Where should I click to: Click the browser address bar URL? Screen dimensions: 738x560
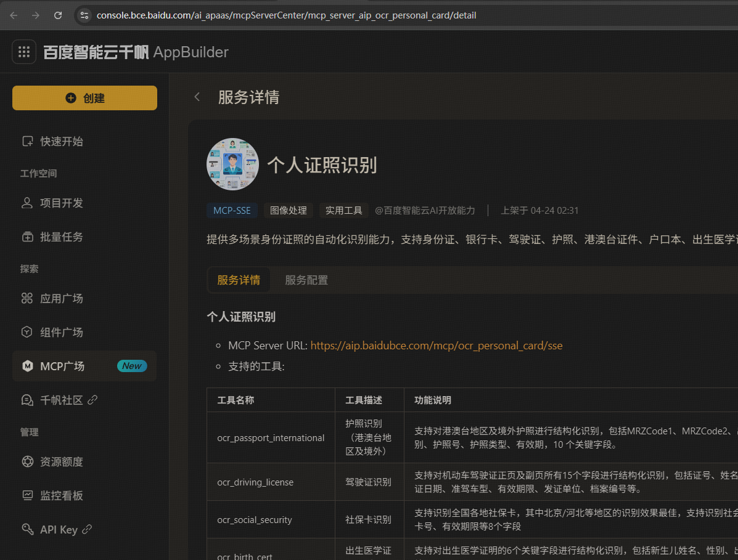click(x=286, y=15)
